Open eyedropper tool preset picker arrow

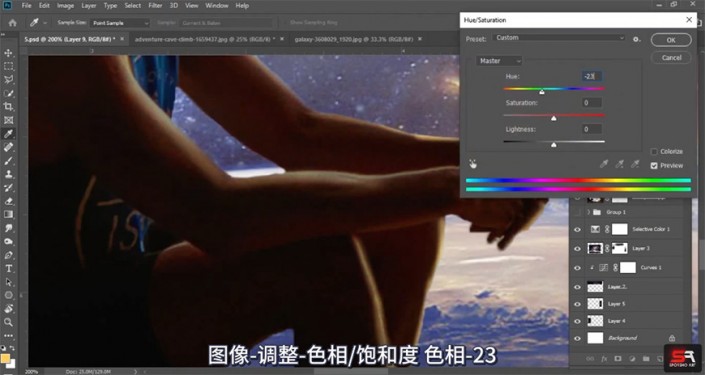click(45, 22)
